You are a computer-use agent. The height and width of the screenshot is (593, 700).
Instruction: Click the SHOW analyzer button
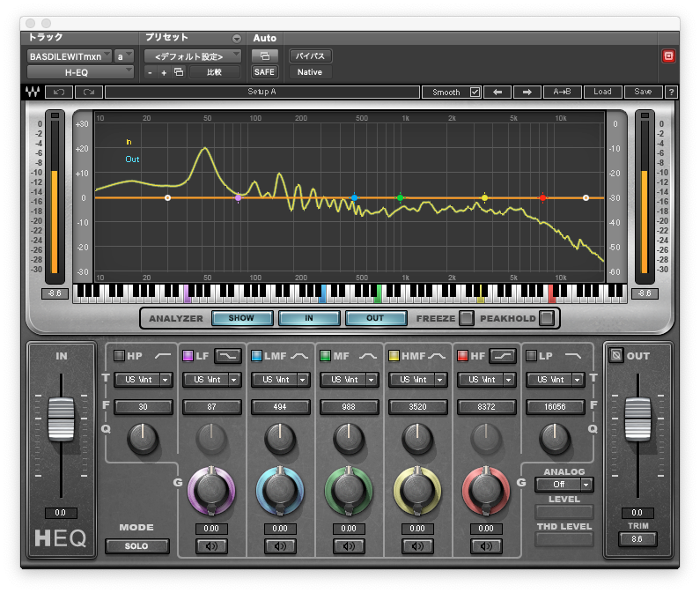click(x=242, y=318)
